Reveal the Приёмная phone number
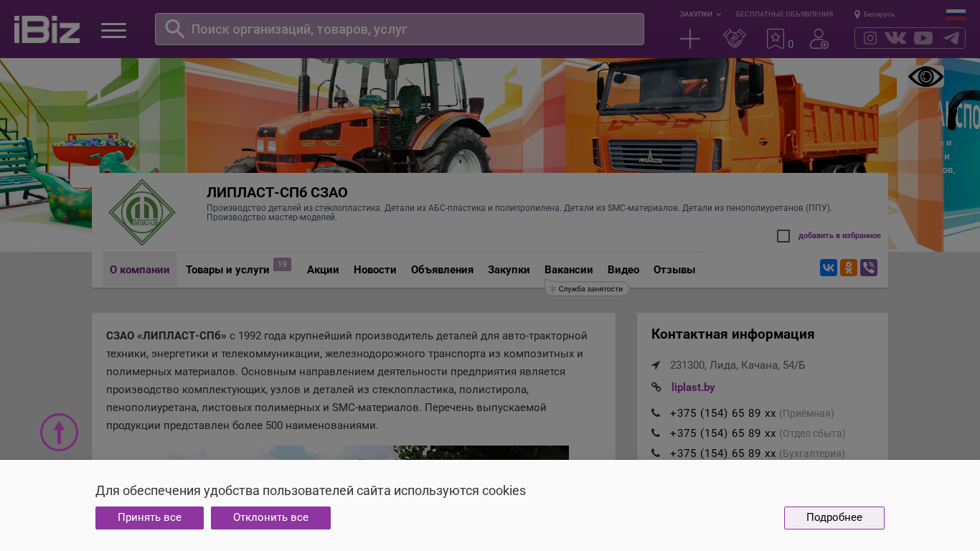 (x=723, y=413)
